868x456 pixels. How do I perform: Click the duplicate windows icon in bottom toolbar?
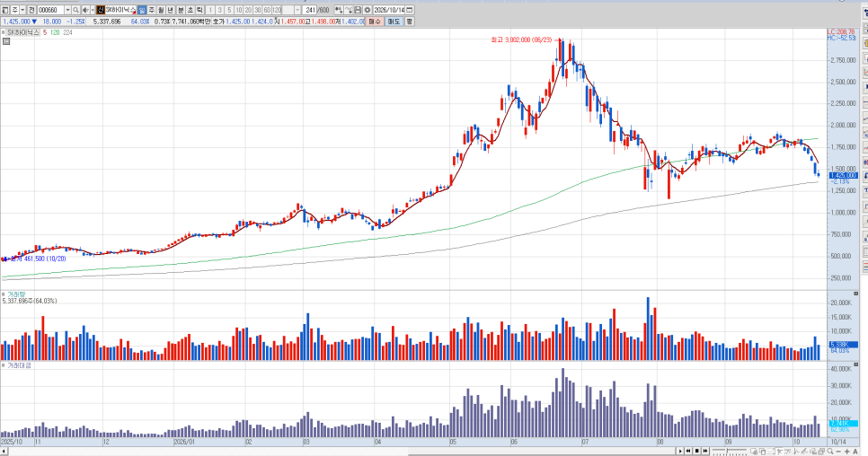762,451
